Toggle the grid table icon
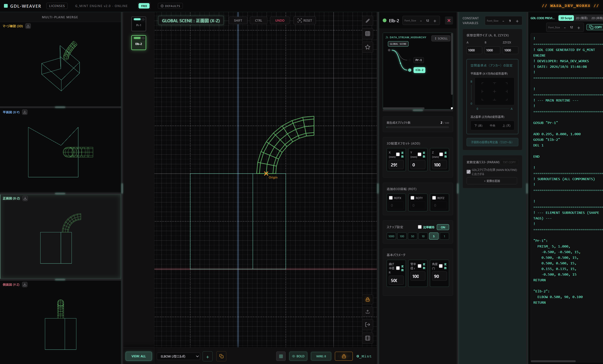This screenshot has height=364, width=603. pos(368,34)
